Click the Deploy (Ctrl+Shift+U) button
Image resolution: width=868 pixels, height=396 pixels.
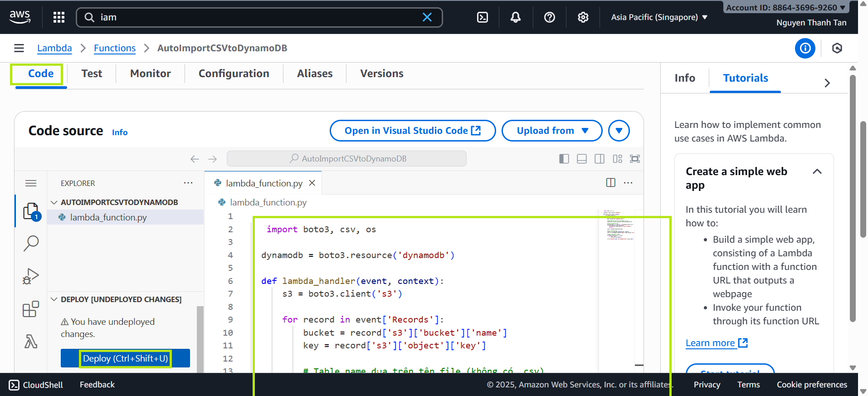tap(125, 358)
